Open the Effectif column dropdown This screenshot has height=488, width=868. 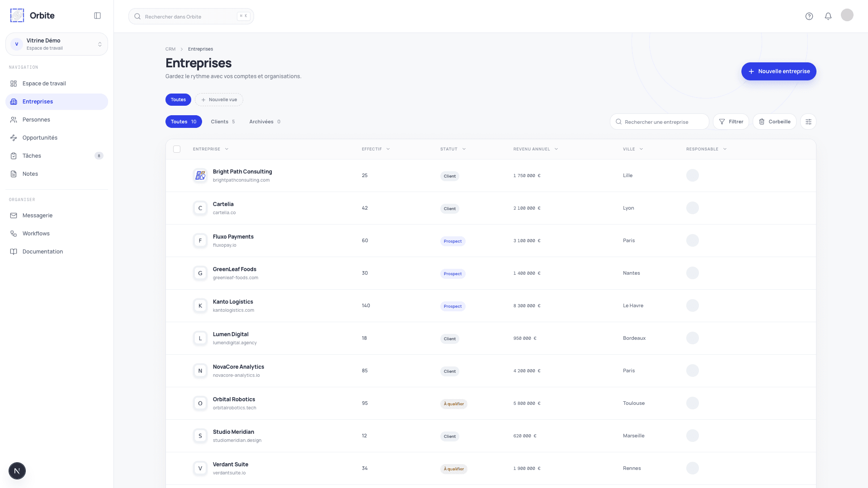tap(376, 149)
